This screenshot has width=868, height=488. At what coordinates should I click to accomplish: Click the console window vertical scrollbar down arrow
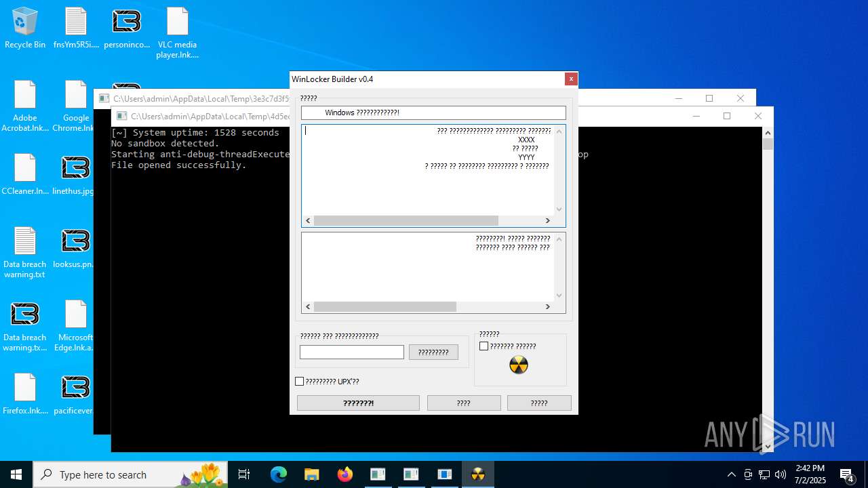[768, 446]
